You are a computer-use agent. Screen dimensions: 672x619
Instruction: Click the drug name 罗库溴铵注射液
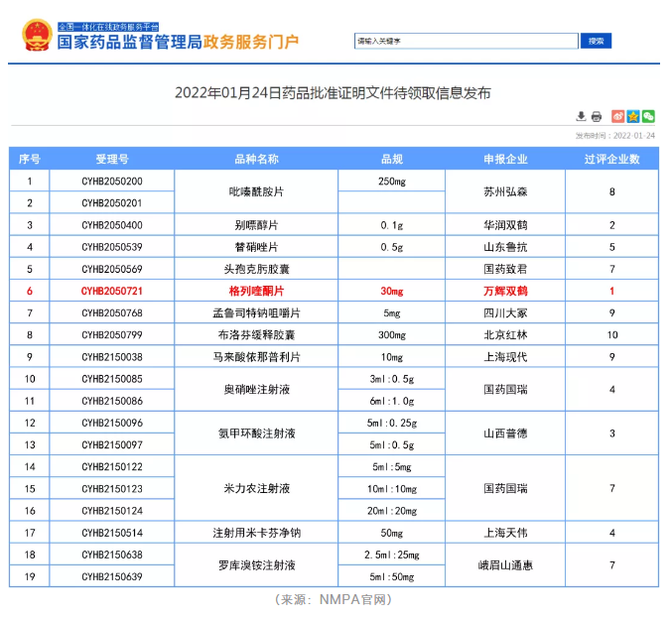point(256,565)
